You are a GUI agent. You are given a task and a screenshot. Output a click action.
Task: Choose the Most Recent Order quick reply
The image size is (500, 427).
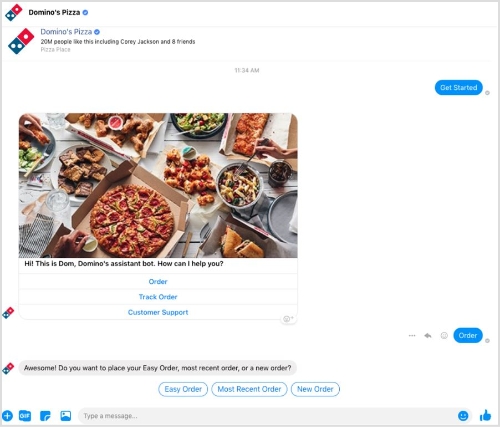pyautogui.click(x=249, y=389)
